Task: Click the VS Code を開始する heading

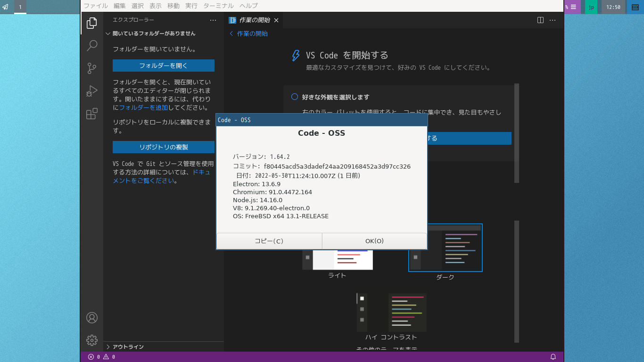Action: (347, 55)
